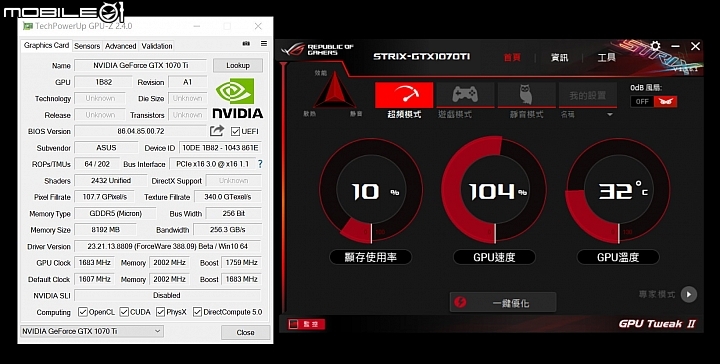This screenshot has height=364, width=720.
Task: Click the Shaders 2432 Unified value
Action: click(111, 180)
